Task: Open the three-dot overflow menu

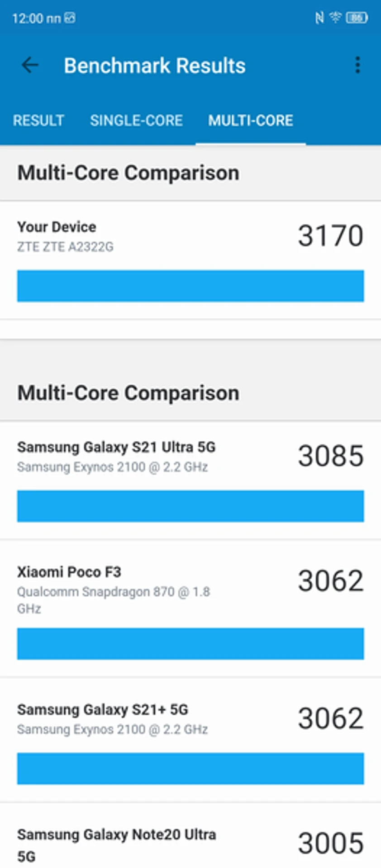Action: 357,66
